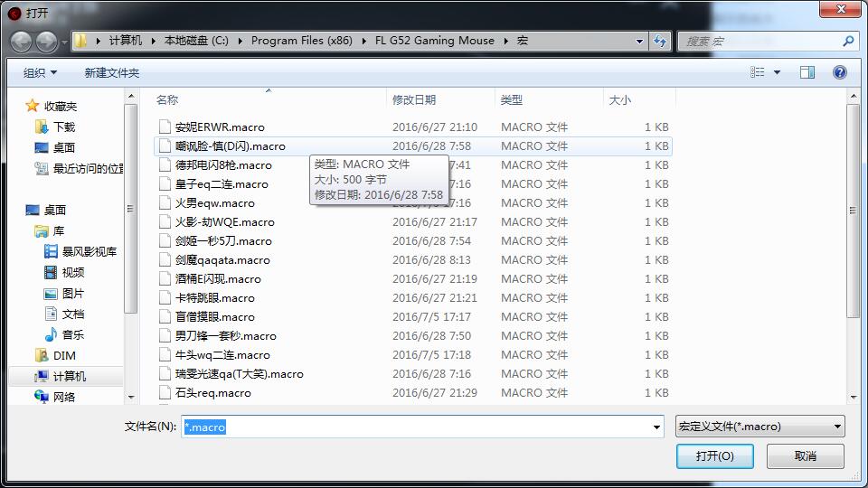Screen dimensions: 868x488
Task: Click the DIM user folder icon
Action: pyautogui.click(x=42, y=355)
